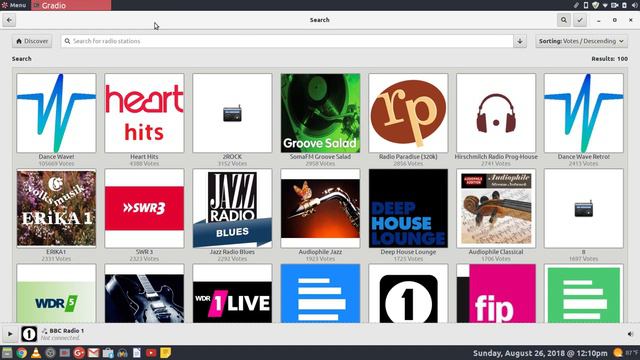
Task: Open the tray green shield icon
Action: point(596,5)
